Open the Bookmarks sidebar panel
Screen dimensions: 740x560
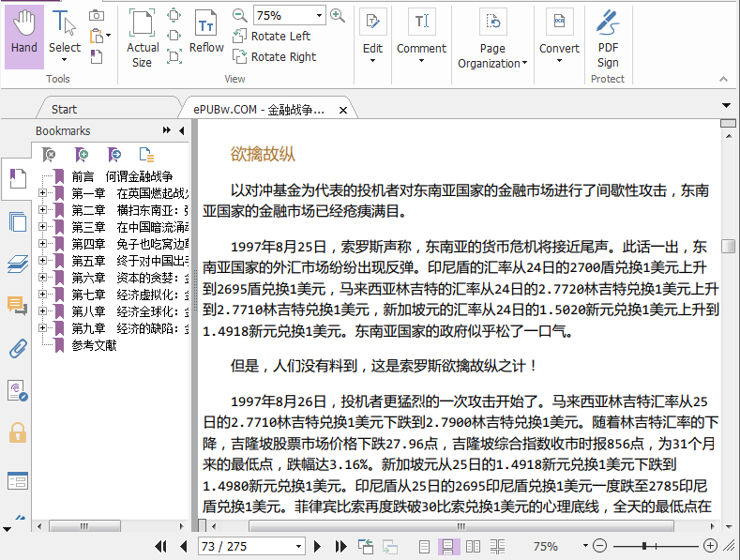pyautogui.click(x=18, y=178)
